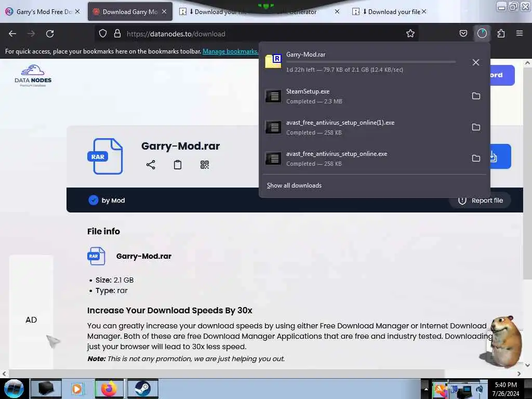The width and height of the screenshot is (532, 399).
Task: Open the Windows Start button
Action: click(x=14, y=389)
